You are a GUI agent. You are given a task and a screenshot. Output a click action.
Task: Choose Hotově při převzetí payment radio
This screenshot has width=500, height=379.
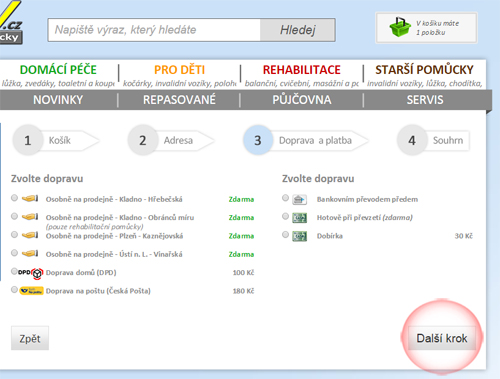(285, 216)
